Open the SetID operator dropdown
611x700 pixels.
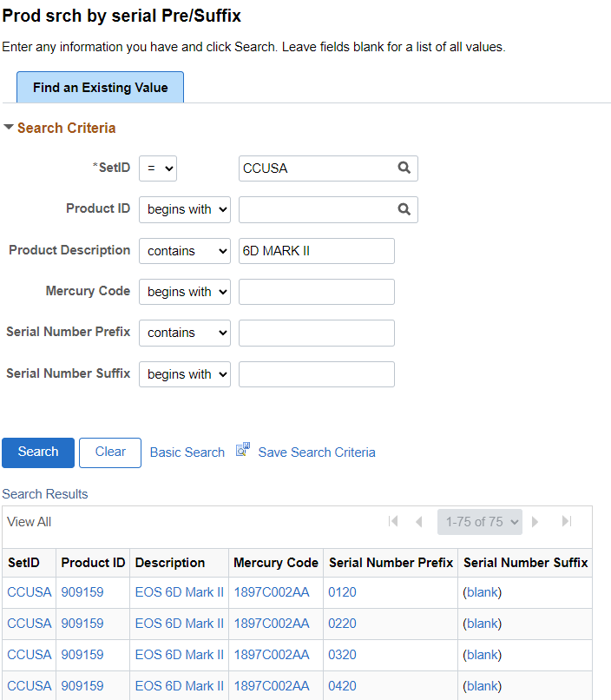(x=158, y=168)
